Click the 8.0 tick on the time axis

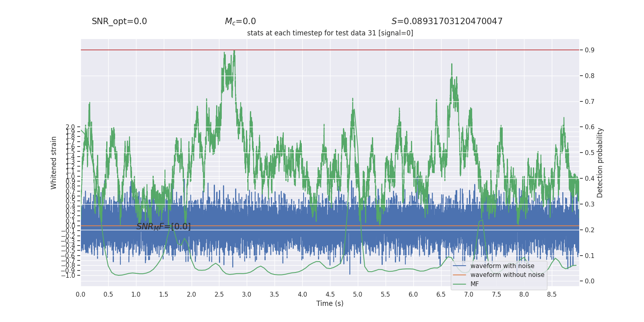pos(524,294)
